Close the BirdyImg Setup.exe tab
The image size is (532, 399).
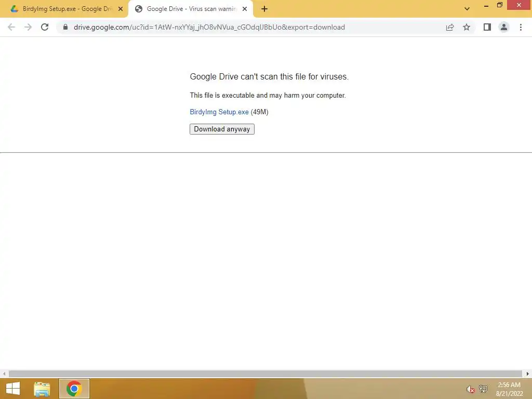(x=121, y=9)
